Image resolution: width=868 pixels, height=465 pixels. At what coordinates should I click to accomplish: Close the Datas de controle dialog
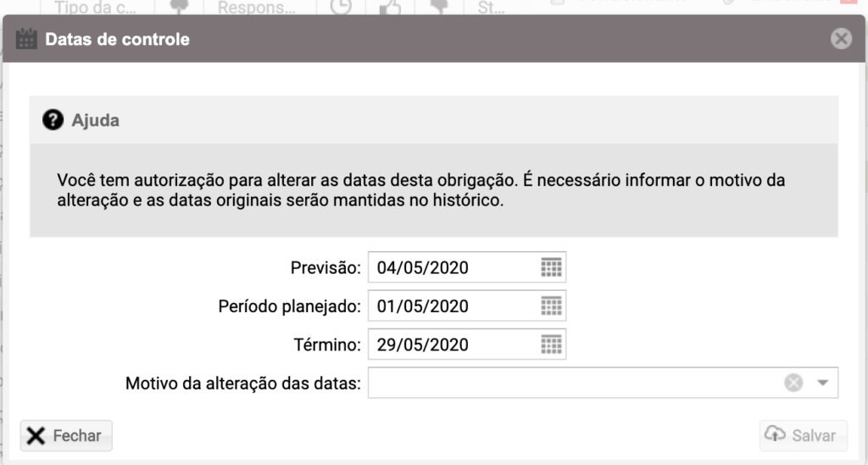(x=841, y=39)
